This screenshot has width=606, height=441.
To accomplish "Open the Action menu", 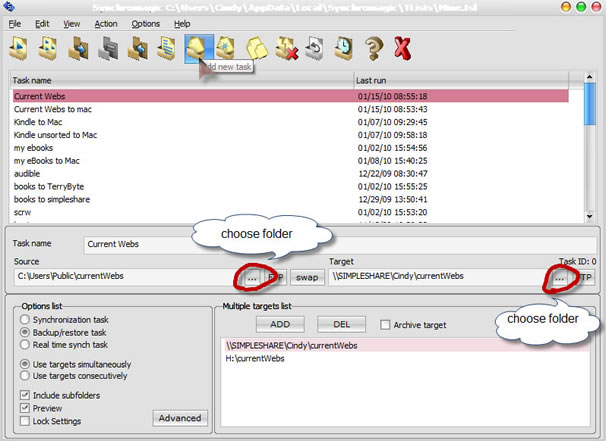I will [x=106, y=24].
